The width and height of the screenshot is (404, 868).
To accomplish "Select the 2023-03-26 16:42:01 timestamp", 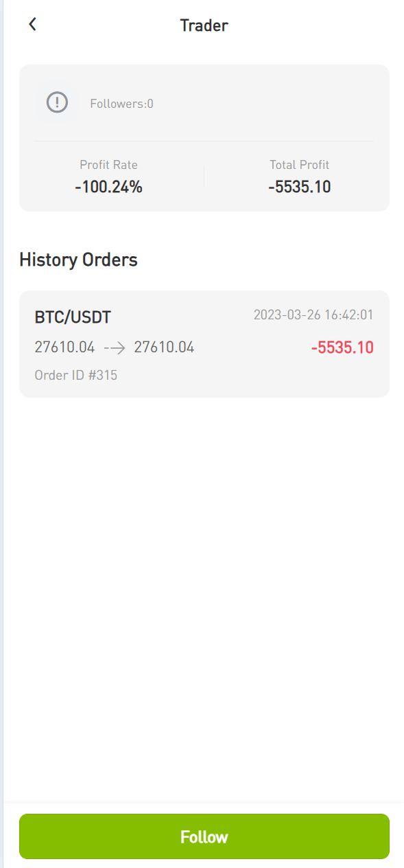I will click(313, 315).
